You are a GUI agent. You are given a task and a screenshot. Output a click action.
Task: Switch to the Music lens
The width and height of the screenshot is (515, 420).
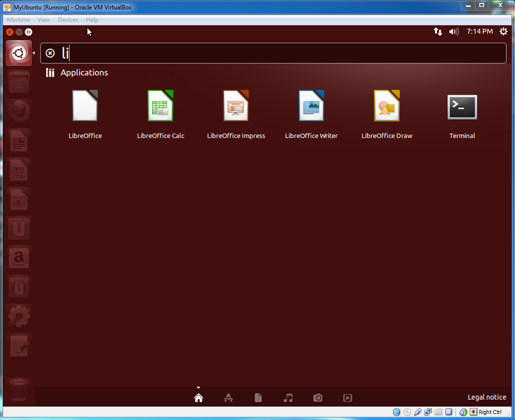point(288,398)
